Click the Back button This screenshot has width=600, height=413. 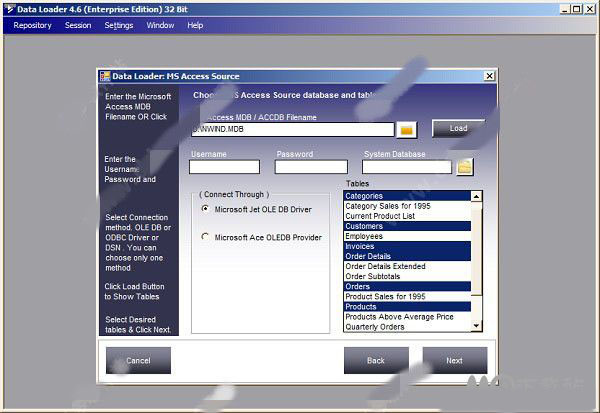pyautogui.click(x=376, y=360)
